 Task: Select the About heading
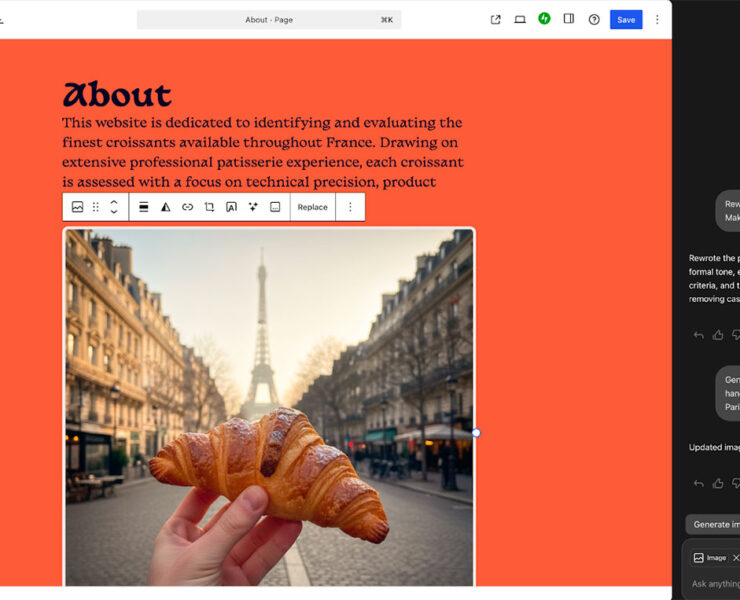coord(117,95)
